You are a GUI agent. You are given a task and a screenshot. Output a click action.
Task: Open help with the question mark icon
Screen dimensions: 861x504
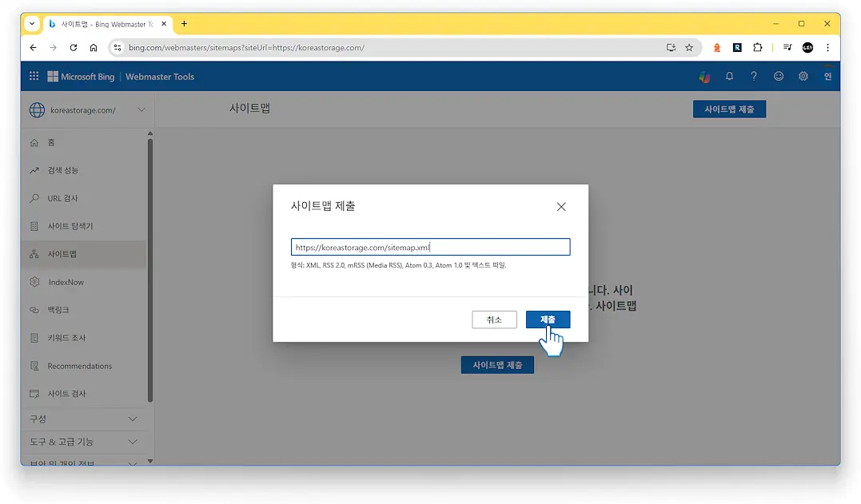pyautogui.click(x=753, y=76)
